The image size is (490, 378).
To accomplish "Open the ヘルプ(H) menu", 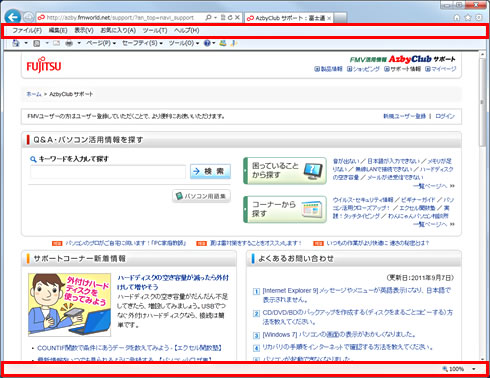I will point(187,30).
